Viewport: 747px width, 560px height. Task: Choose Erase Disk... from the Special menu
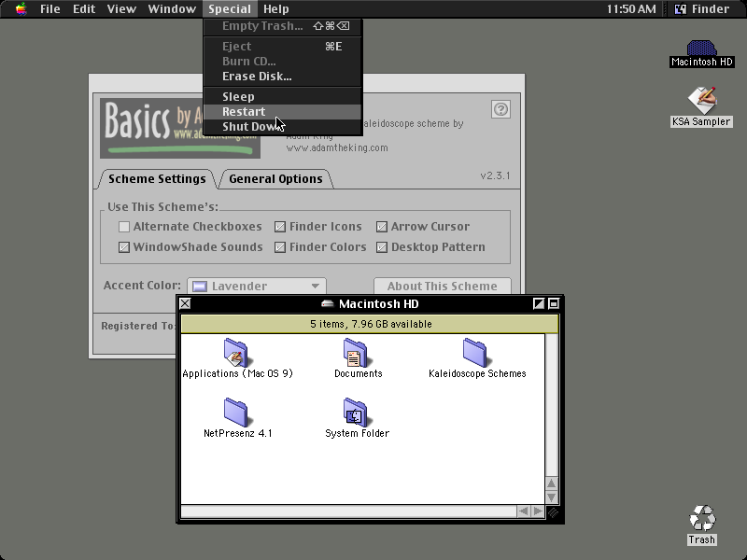coord(283,77)
